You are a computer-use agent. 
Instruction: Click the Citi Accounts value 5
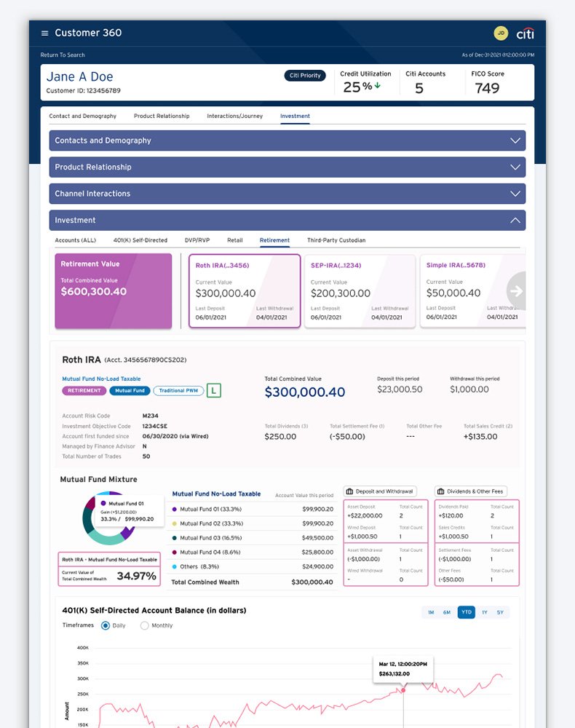pos(419,88)
